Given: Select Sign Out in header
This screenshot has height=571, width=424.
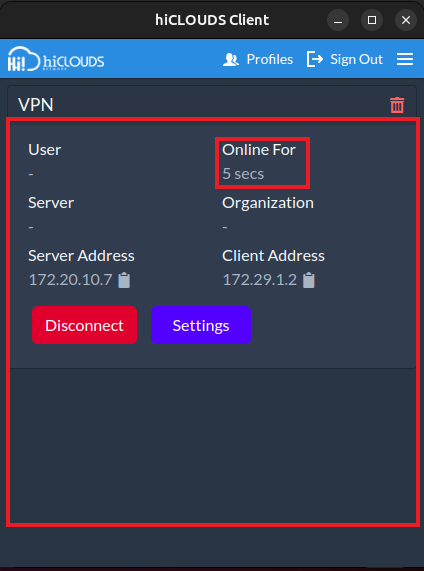Looking at the screenshot, I should tap(345, 59).
